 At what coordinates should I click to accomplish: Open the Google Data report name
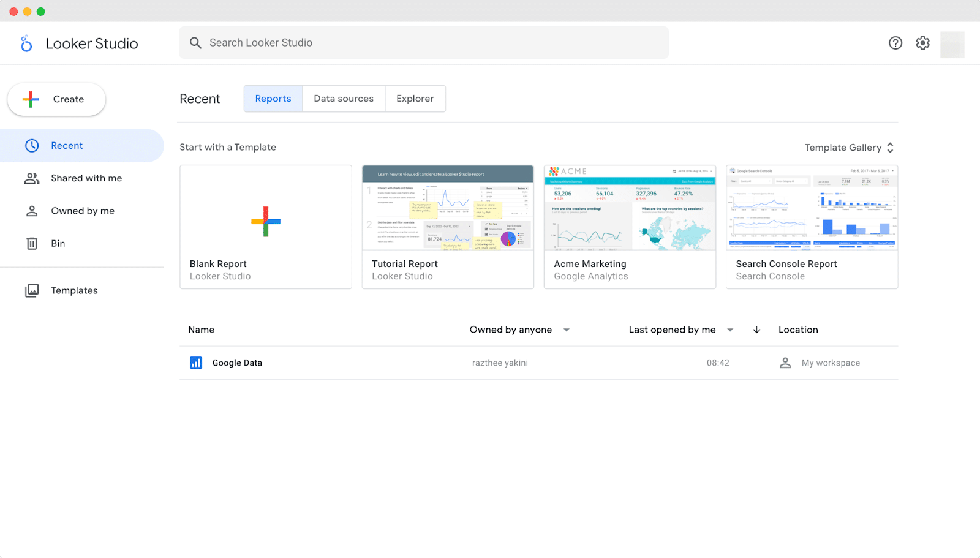237,363
